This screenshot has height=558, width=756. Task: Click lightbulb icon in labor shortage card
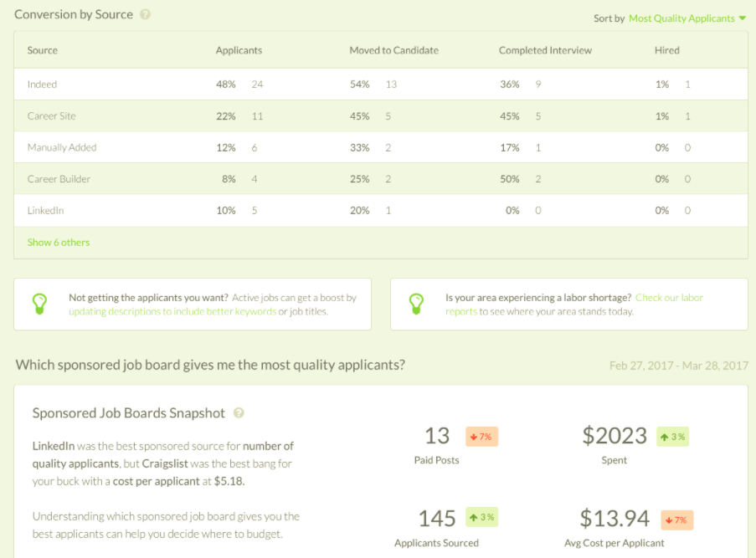pos(415,304)
